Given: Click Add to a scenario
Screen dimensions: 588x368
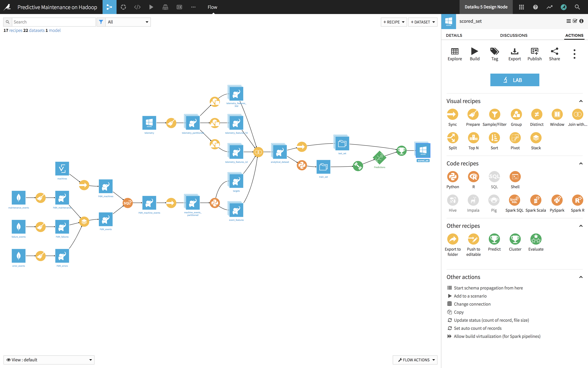Looking at the screenshot, I should 467,296.
